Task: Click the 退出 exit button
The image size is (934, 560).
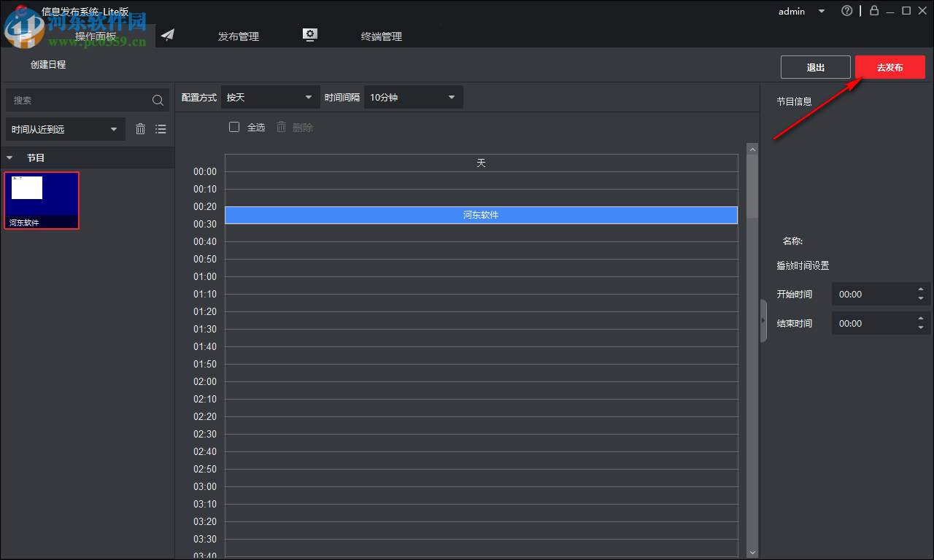Action: [815, 66]
